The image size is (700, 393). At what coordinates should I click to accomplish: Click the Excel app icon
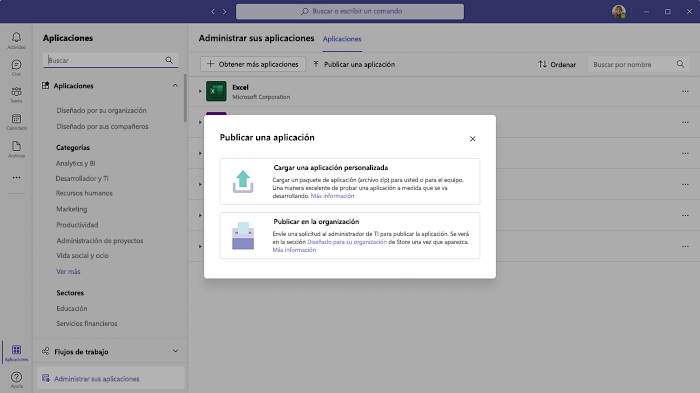click(216, 91)
